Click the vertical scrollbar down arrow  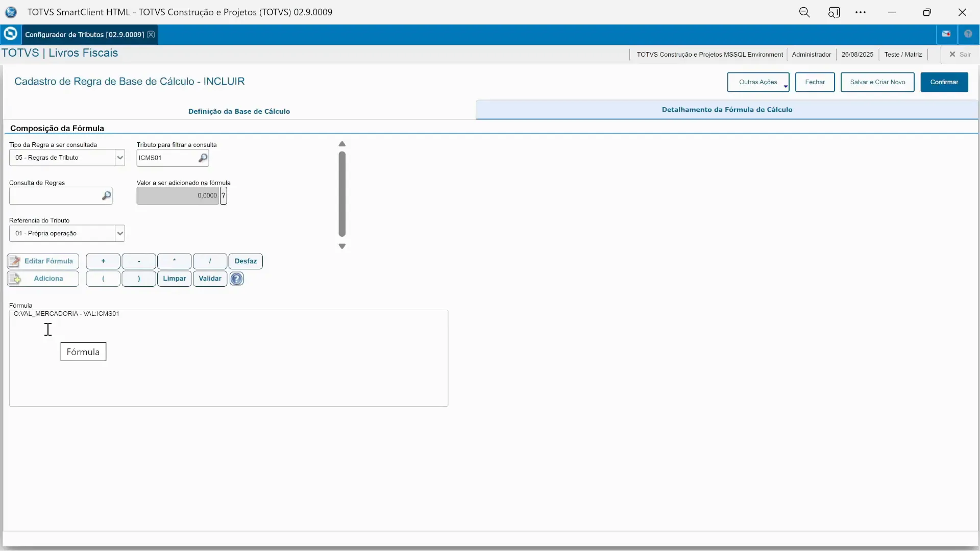click(x=342, y=246)
